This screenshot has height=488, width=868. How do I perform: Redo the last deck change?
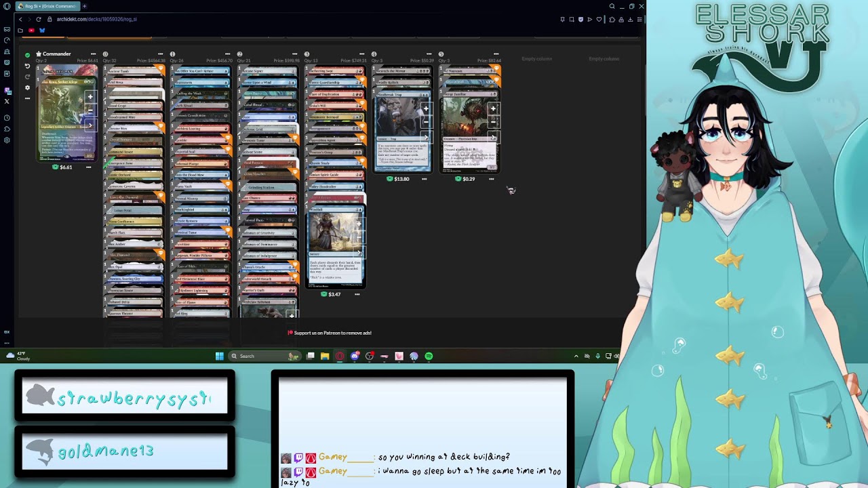[27, 77]
